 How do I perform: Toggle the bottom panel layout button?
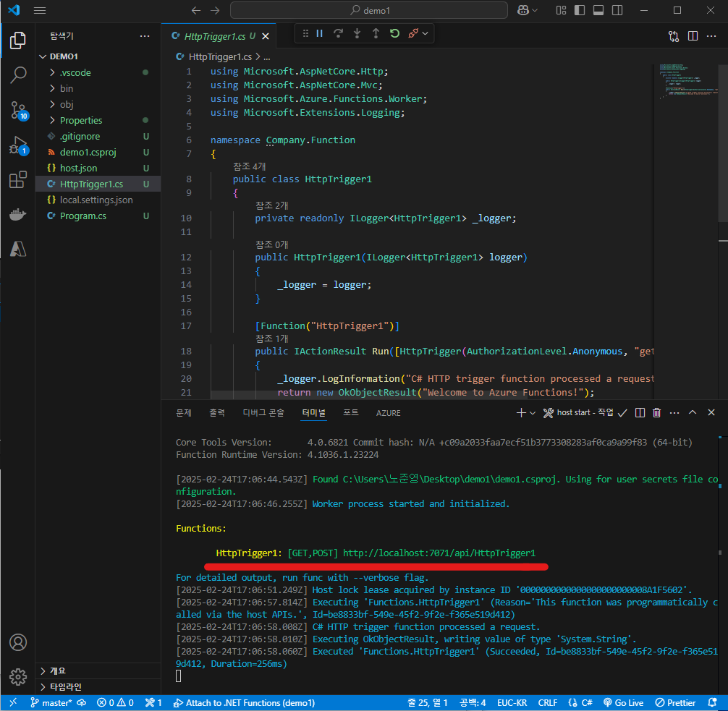[598, 10]
